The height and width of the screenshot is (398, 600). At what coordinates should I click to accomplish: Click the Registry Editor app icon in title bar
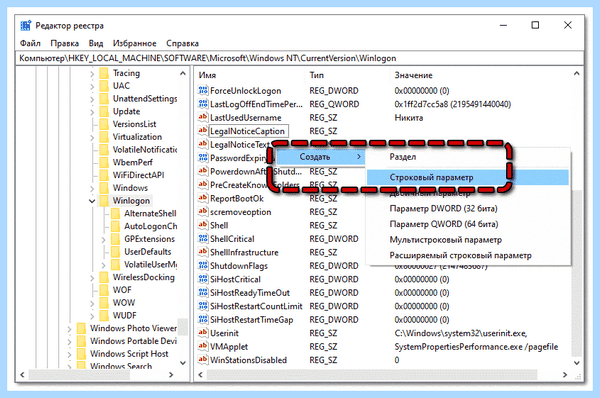click(26, 26)
